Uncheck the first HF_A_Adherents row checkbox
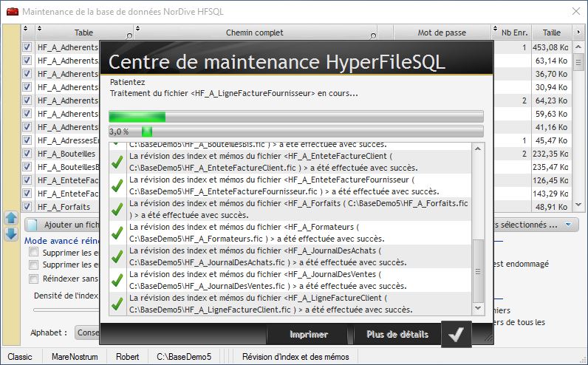 click(27, 47)
